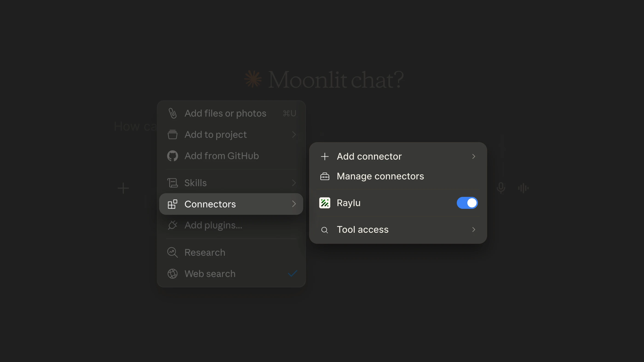Expand the Add to project chevron
The image size is (644, 362).
[294, 135]
